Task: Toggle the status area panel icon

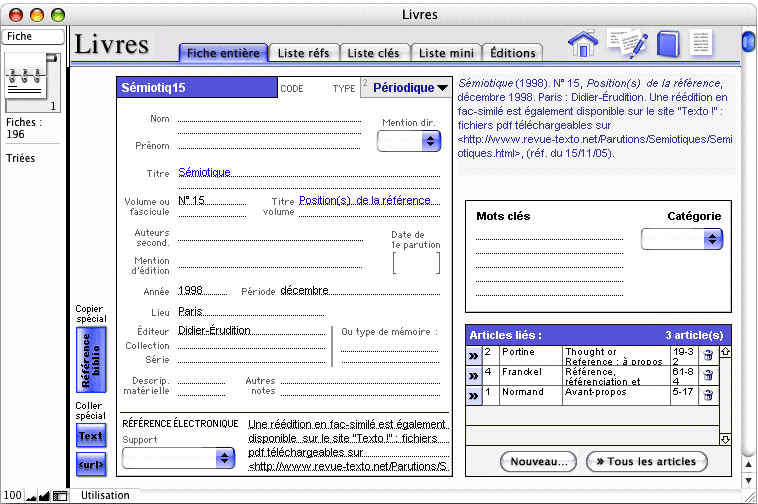Action: [x=59, y=496]
